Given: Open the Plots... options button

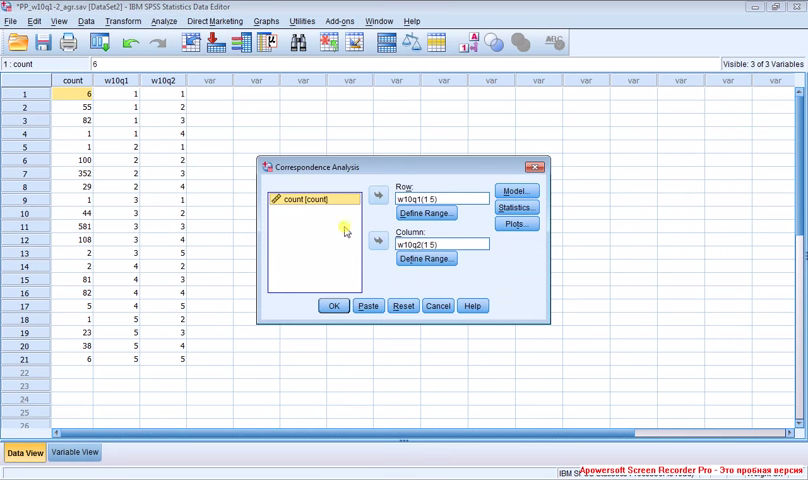Looking at the screenshot, I should point(517,224).
